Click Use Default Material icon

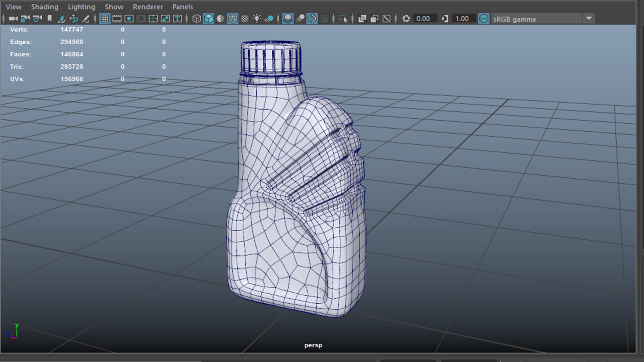221,19
